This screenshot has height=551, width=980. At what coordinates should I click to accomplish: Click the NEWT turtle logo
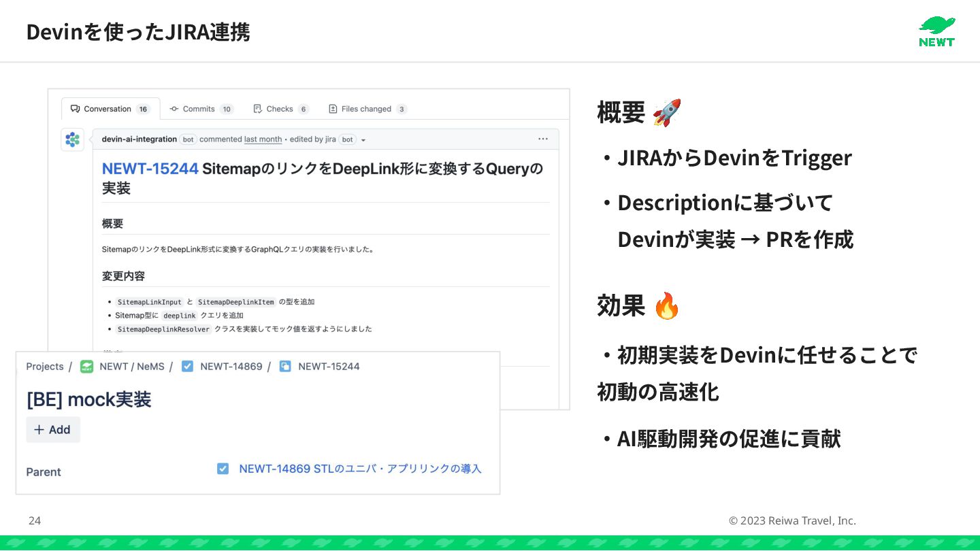pyautogui.click(x=936, y=31)
